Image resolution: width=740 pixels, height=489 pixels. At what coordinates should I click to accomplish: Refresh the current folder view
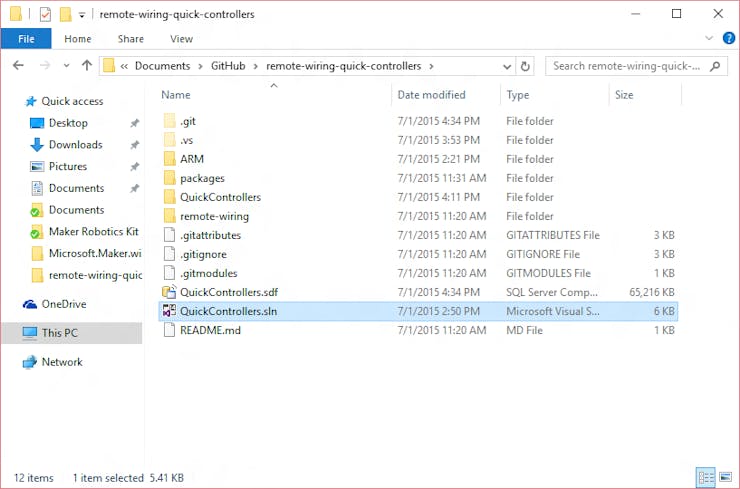click(x=525, y=66)
